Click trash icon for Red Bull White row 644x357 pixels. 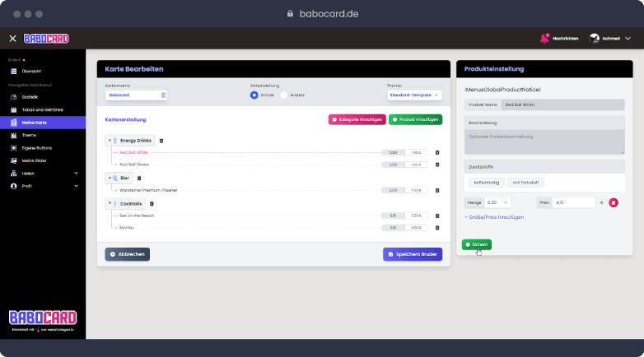point(437,152)
